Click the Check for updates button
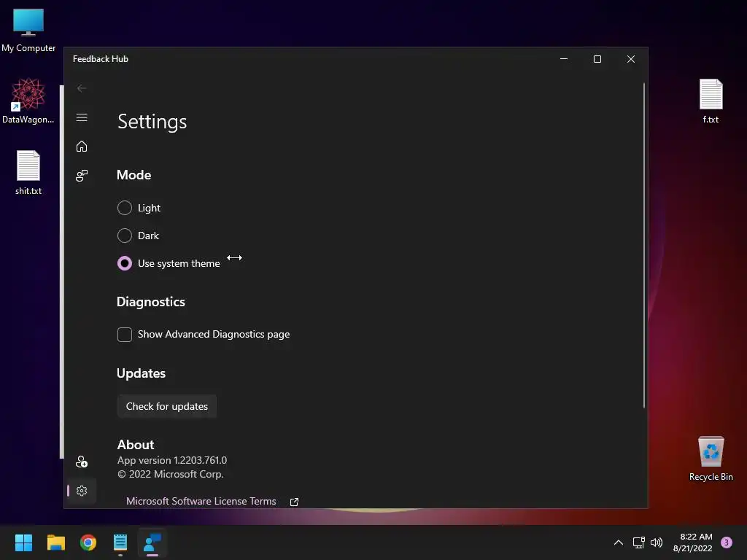 point(167,406)
